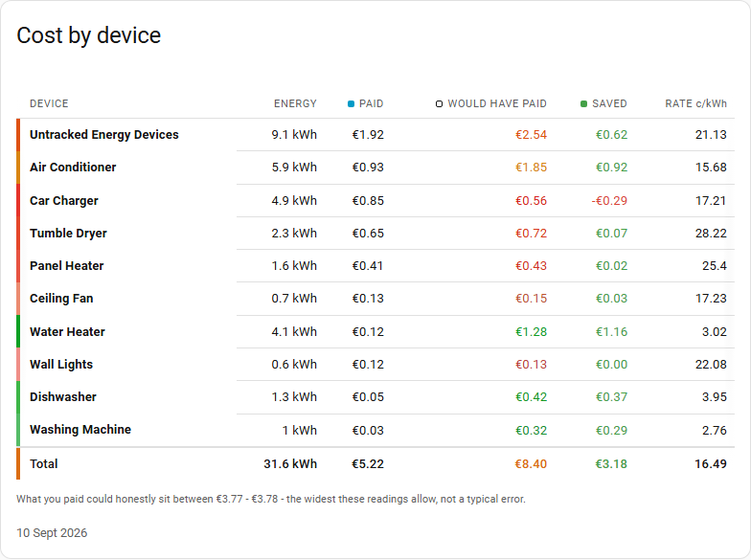The image size is (751, 560).
Task: Open the Air Conditioner row
Action: pyautogui.click(x=375, y=168)
